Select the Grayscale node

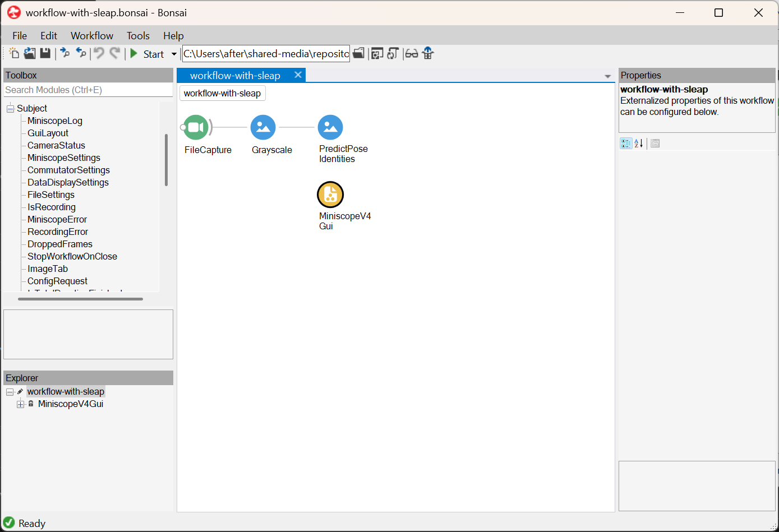[x=263, y=128]
